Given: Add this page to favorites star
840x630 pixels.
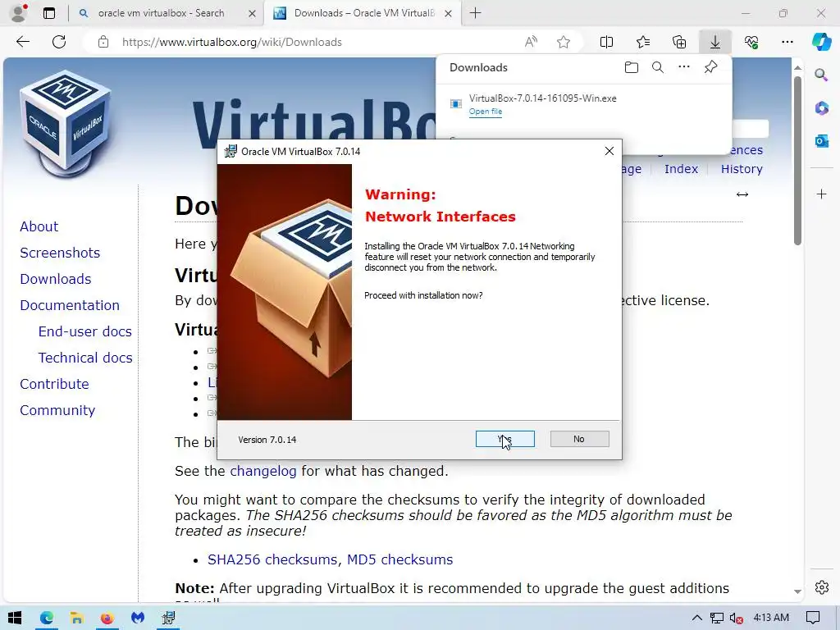Looking at the screenshot, I should (563, 42).
